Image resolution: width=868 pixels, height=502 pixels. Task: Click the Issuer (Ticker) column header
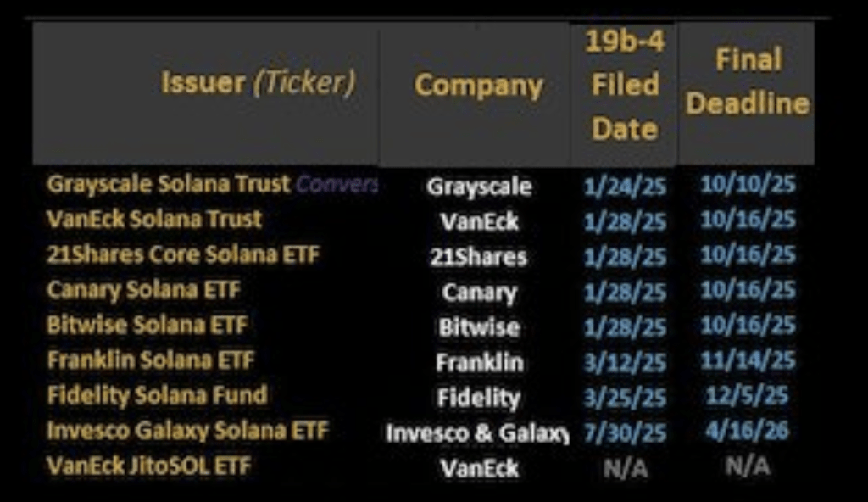(258, 84)
